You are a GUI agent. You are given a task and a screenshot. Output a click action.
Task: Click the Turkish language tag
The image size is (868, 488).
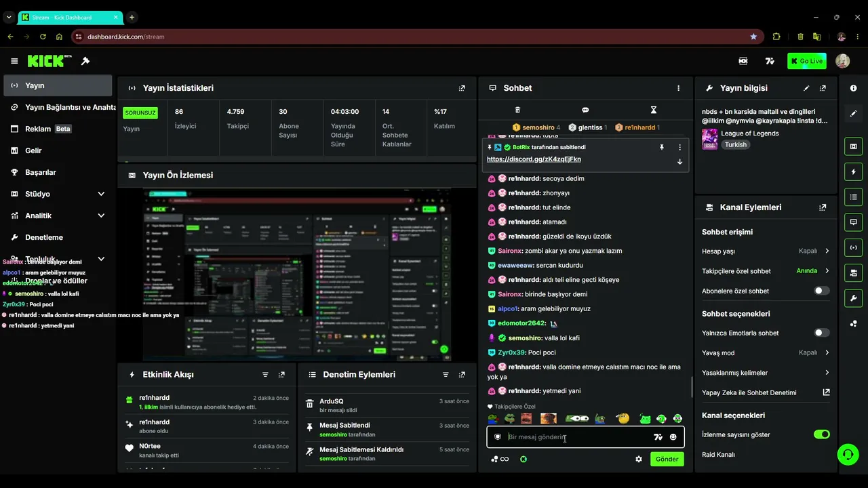click(735, 144)
